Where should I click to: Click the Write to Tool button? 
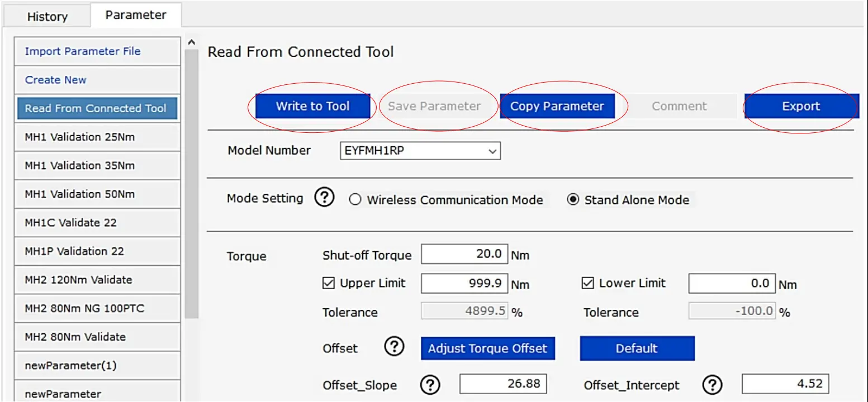(x=312, y=106)
